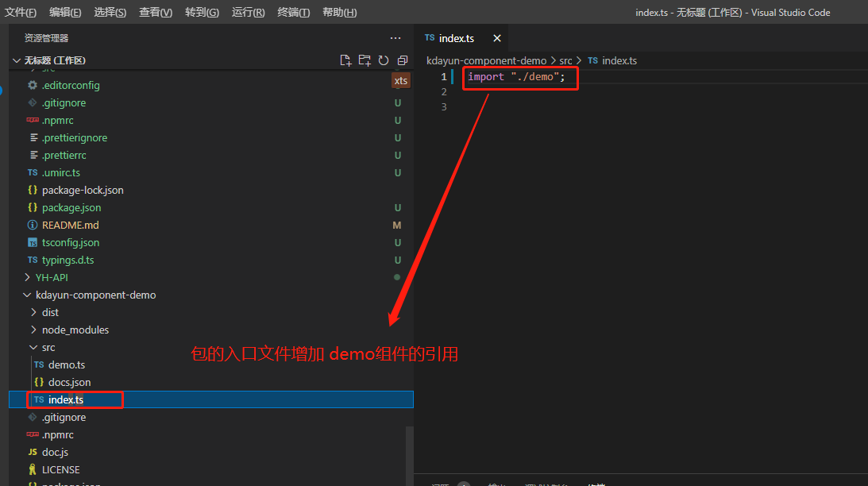Expand the dist folder
868x486 pixels.
click(x=50, y=313)
